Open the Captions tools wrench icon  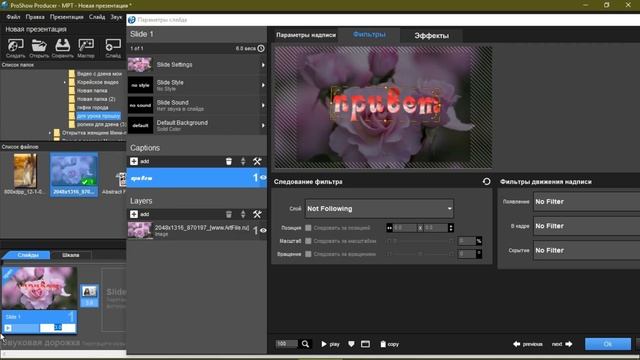(257, 161)
